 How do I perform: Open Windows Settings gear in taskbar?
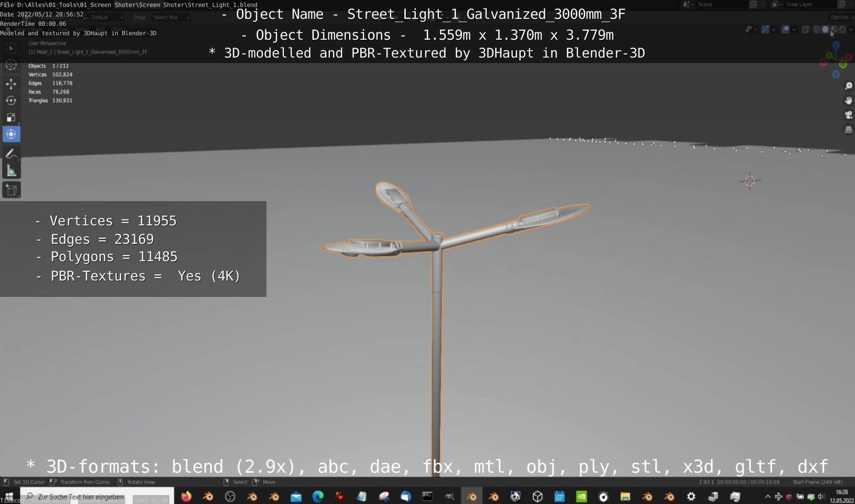pos(691,496)
